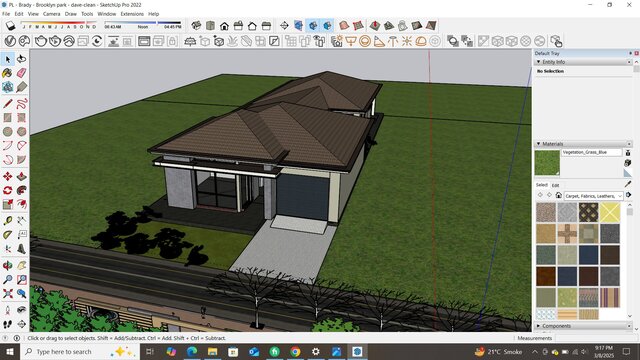Viewport: 640px width, 360px height.
Task: Switch to Iso house view
Action: pos(196,26)
